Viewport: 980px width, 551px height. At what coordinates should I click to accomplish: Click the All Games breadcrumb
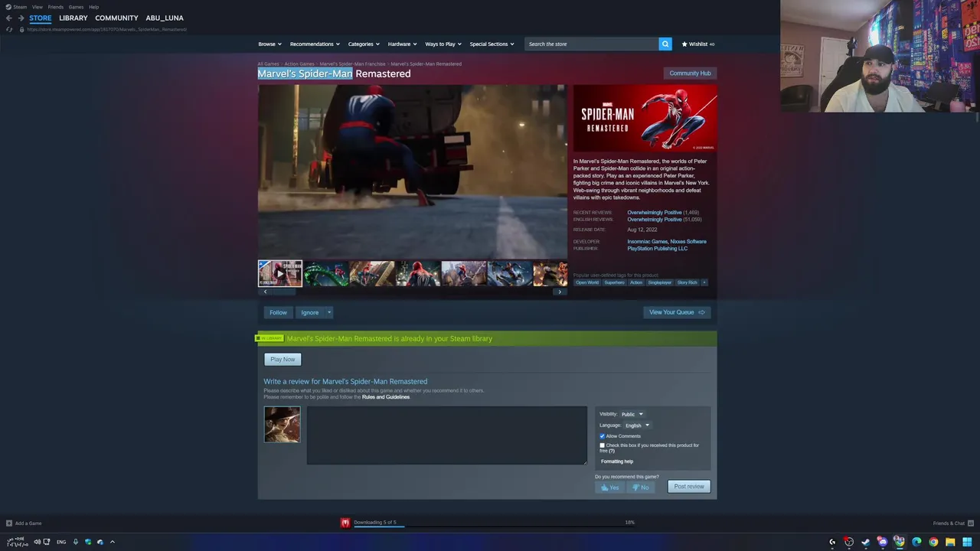click(x=269, y=64)
